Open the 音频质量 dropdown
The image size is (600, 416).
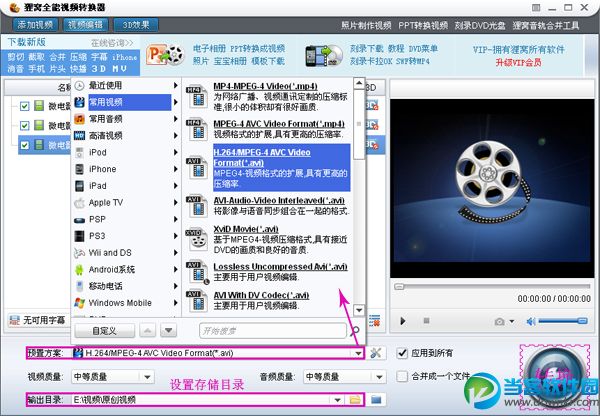click(379, 377)
